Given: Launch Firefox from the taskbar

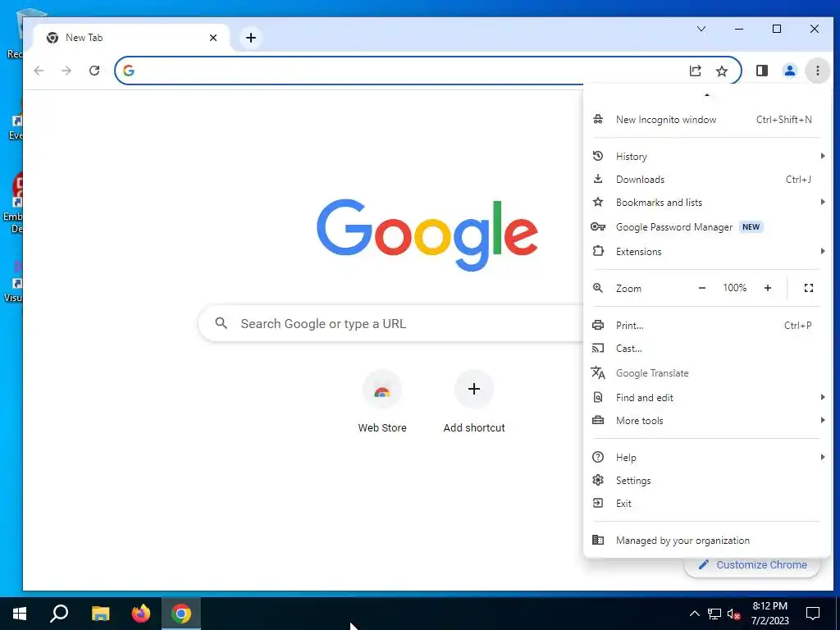Looking at the screenshot, I should click(141, 614).
